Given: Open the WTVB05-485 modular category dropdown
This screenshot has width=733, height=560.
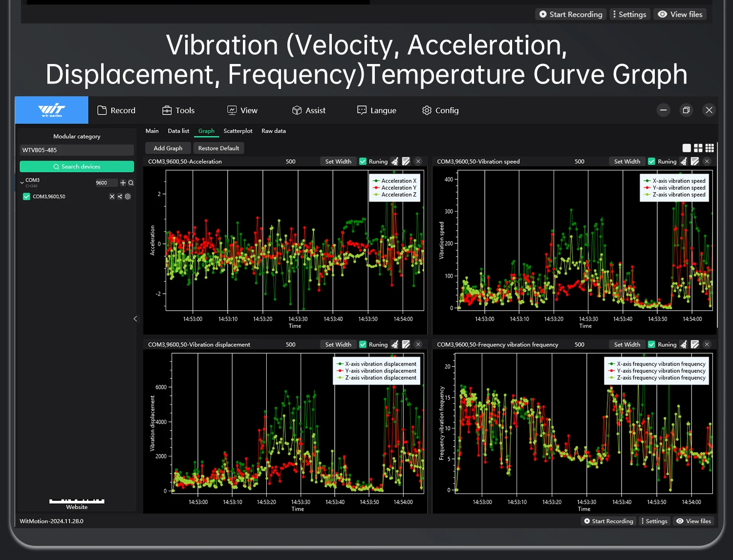Looking at the screenshot, I should point(77,150).
